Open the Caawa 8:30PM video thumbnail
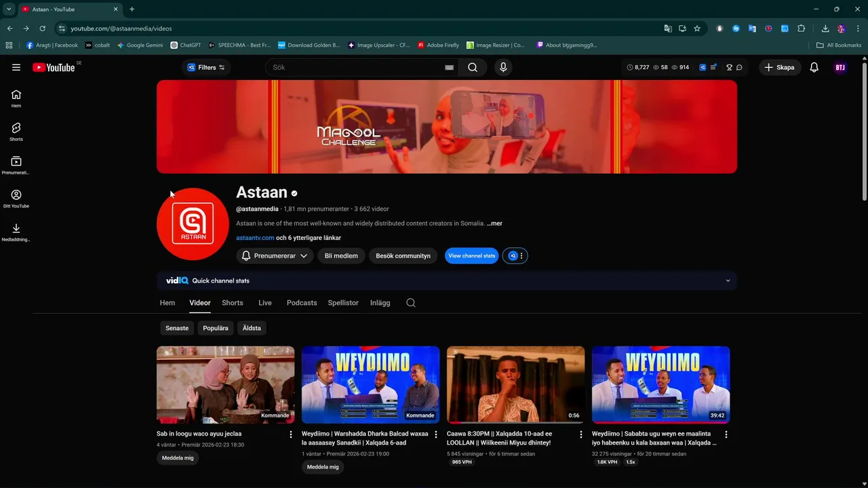The image size is (868, 488). [x=515, y=384]
